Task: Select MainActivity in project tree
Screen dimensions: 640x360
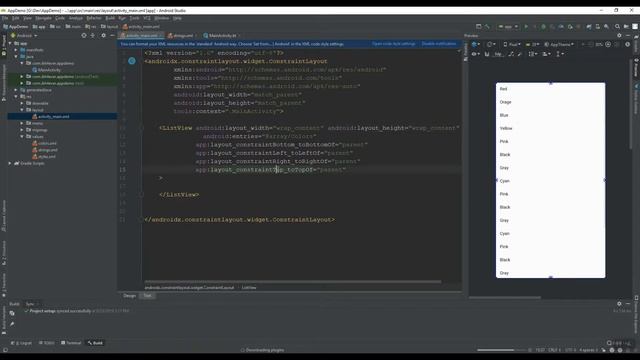Action: pyautogui.click(x=49, y=70)
